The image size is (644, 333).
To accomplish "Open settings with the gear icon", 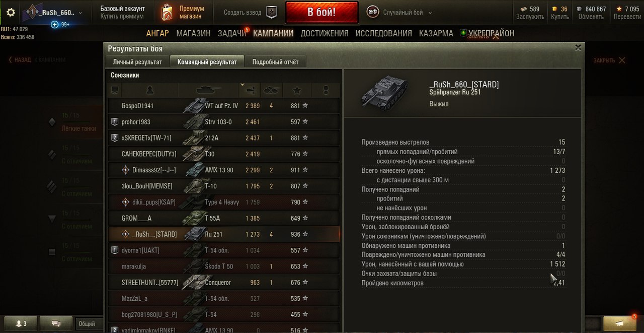I will [11, 13].
